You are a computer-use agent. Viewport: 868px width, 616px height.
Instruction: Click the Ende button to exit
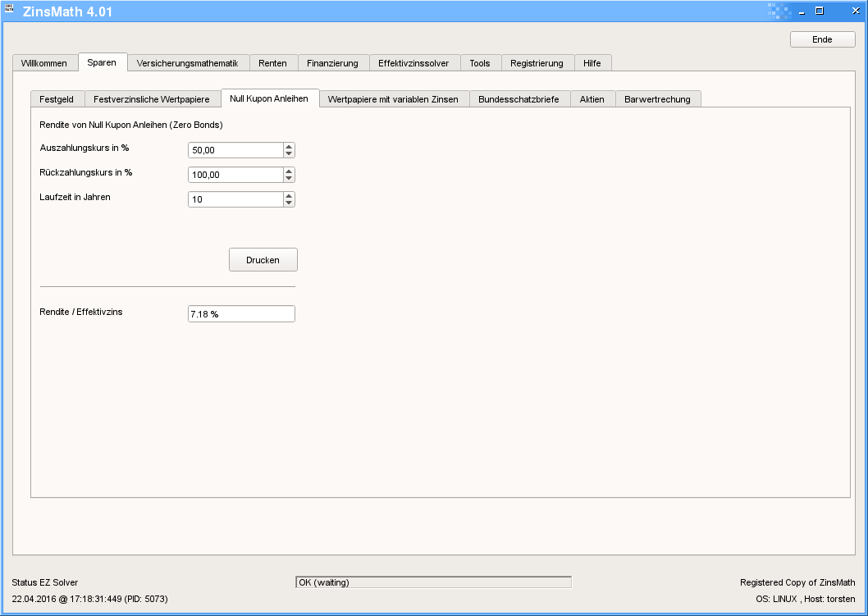[x=822, y=39]
